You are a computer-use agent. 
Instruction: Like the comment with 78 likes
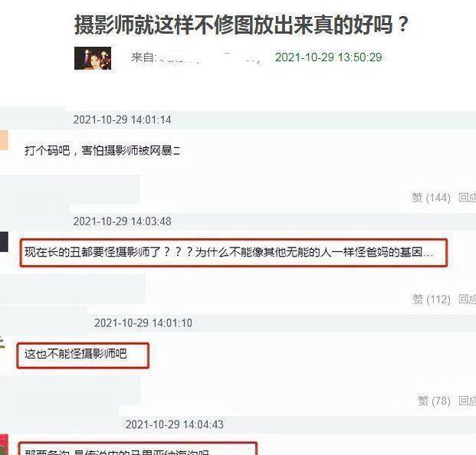434,401
